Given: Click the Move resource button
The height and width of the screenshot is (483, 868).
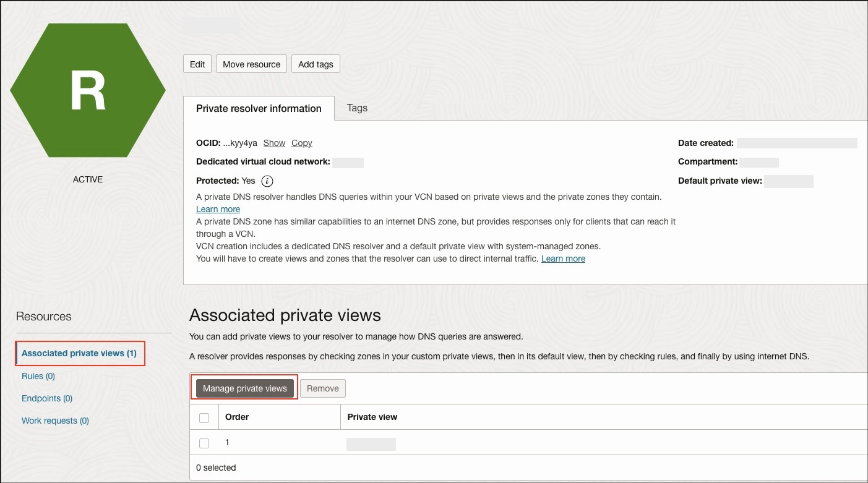Looking at the screenshot, I should click(x=251, y=64).
